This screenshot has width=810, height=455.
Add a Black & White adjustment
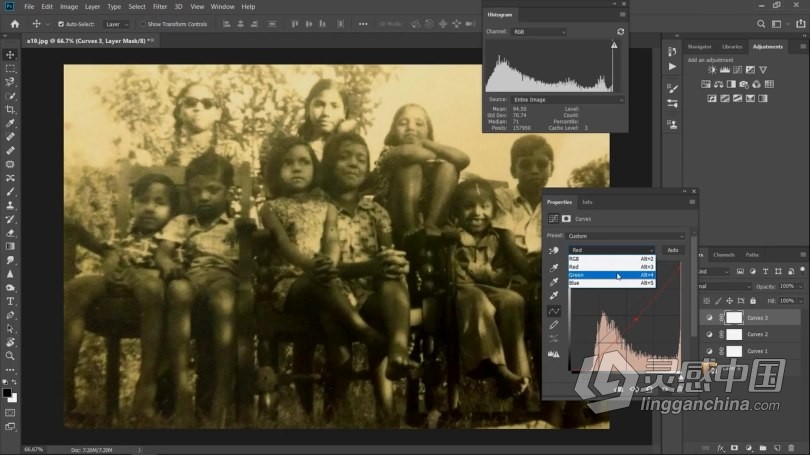(731, 84)
